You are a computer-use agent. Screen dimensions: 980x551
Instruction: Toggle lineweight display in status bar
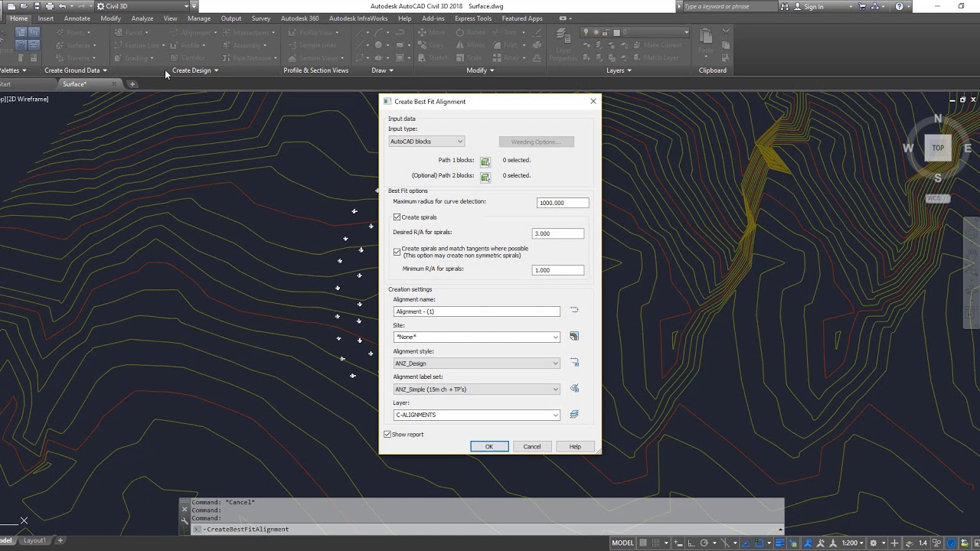(780, 543)
